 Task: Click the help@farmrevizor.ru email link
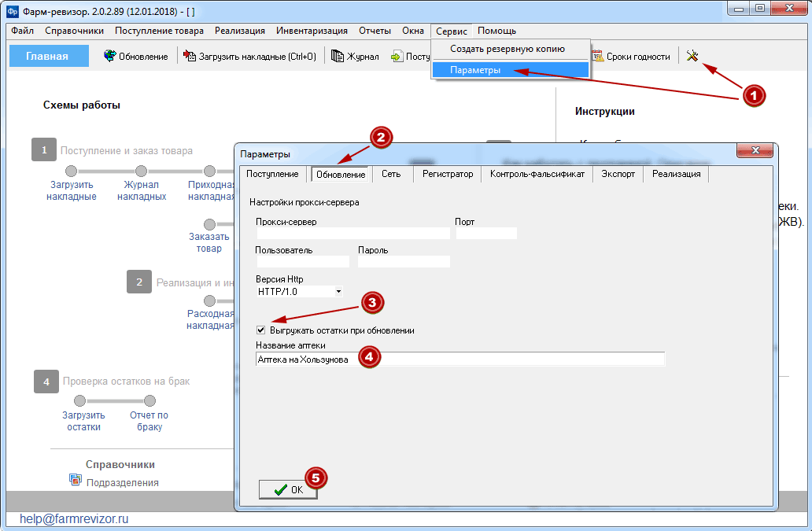[74, 518]
